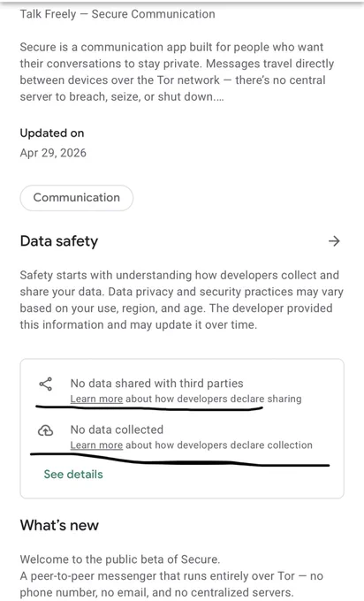Click the Talk Freely — Secure Communication title

coord(118,14)
